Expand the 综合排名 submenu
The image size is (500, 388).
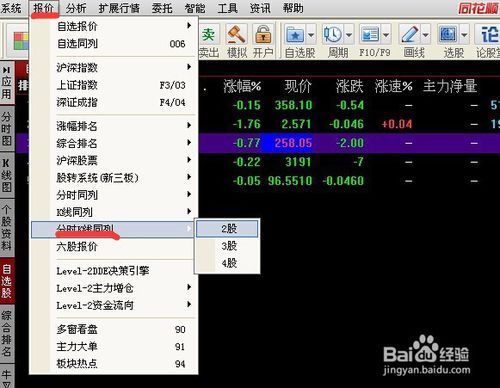point(113,143)
